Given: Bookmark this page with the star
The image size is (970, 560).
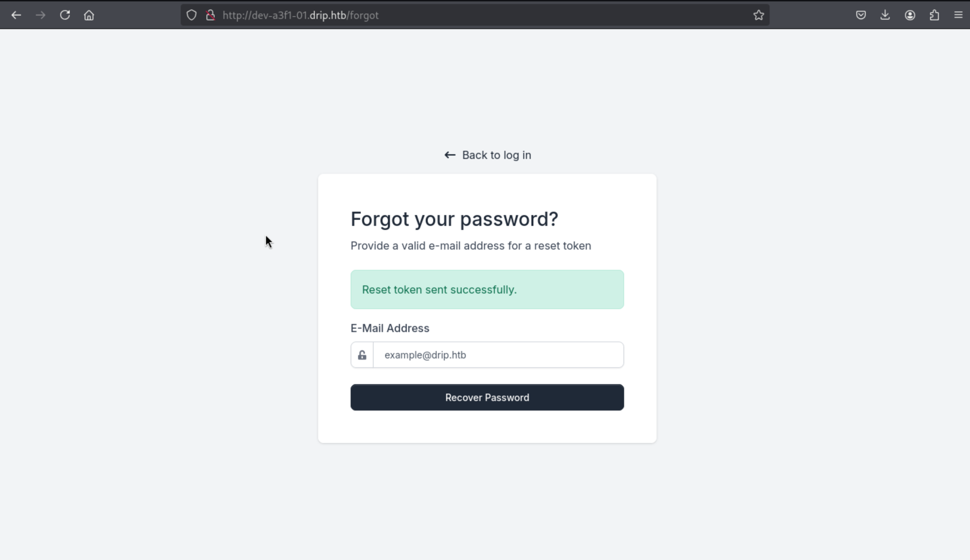Looking at the screenshot, I should 758,15.
